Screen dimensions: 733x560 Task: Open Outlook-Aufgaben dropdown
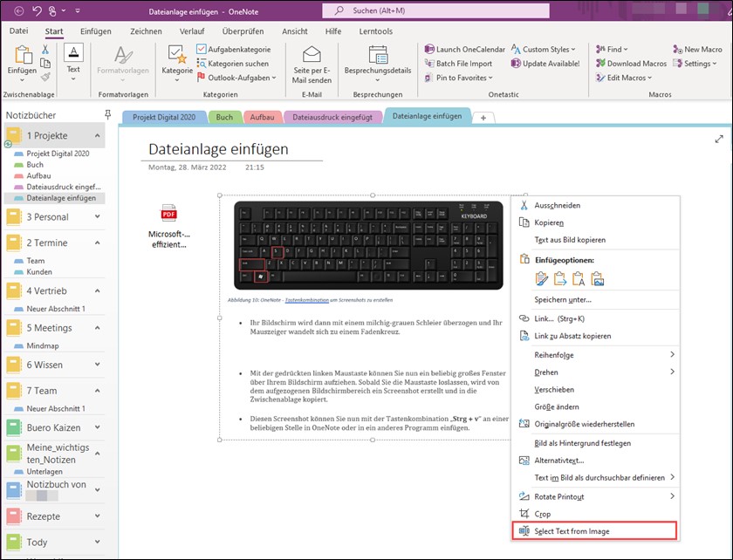click(236, 78)
